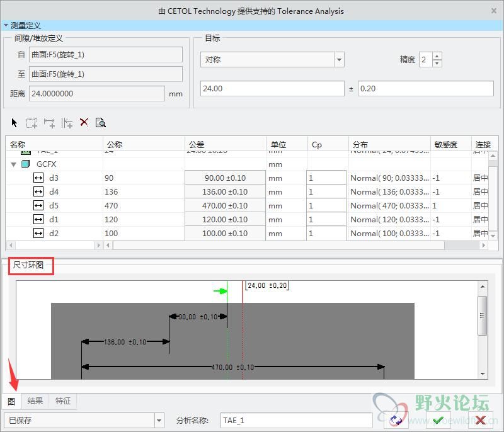The height and width of the screenshot is (432, 504).
Task: Click the add dimension selection icon
Action: (31, 123)
